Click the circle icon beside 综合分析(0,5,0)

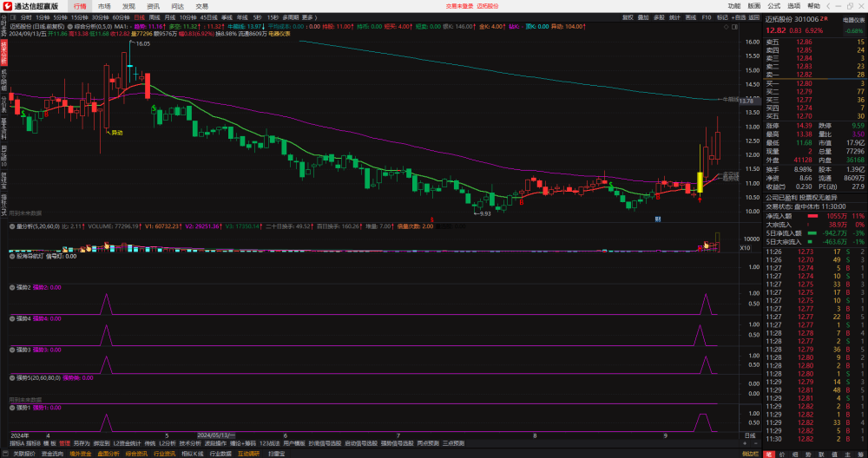71,26
